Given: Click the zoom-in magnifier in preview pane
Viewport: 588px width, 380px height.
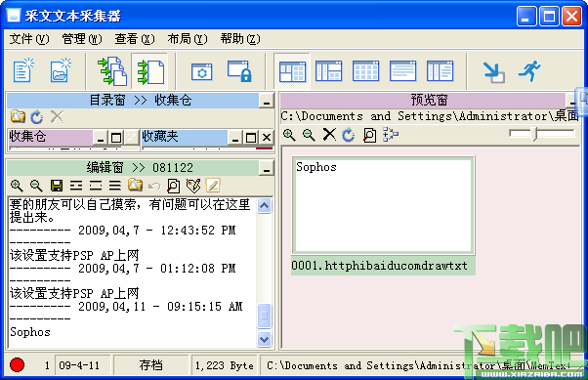Looking at the screenshot, I should (x=289, y=134).
